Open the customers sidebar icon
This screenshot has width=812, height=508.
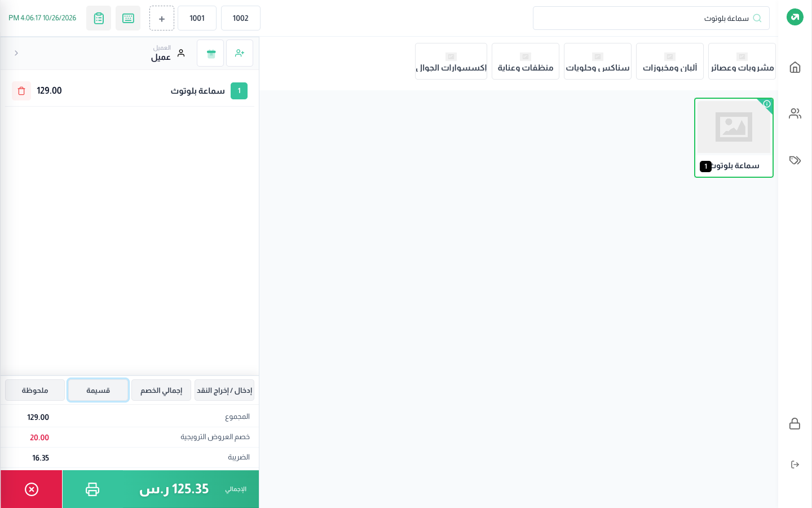[x=795, y=113]
